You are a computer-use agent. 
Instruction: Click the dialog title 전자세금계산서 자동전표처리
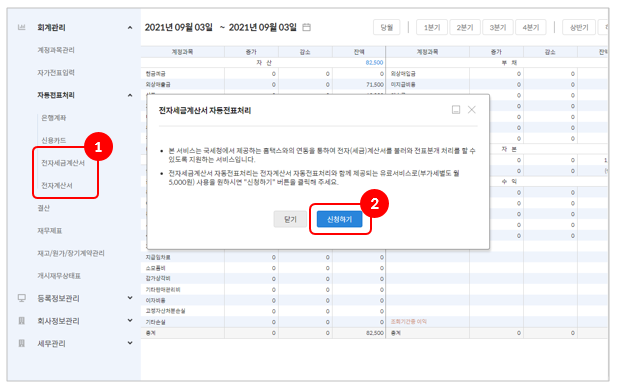205,110
